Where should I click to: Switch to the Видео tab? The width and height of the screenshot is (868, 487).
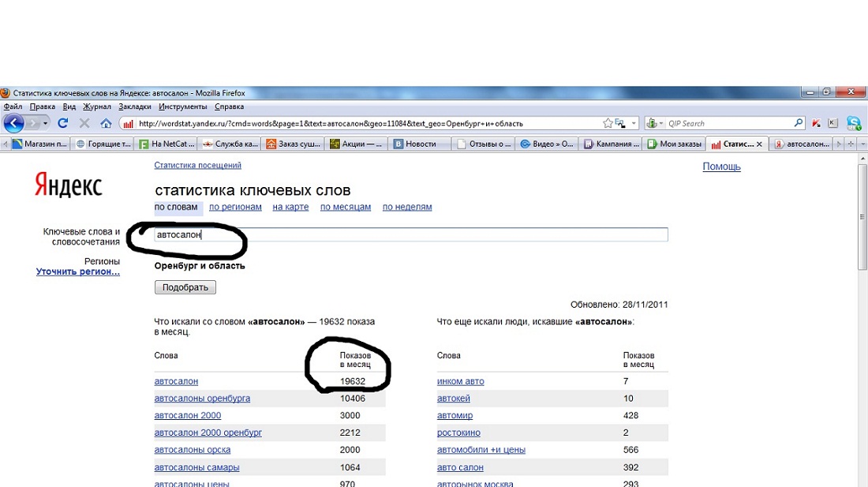pos(547,144)
